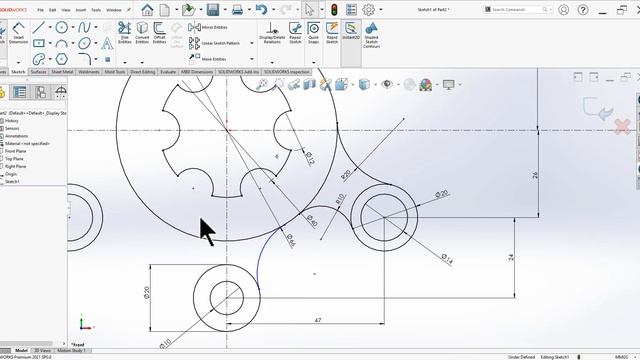
Task: Select the Spline sketch tool
Action: (84, 27)
